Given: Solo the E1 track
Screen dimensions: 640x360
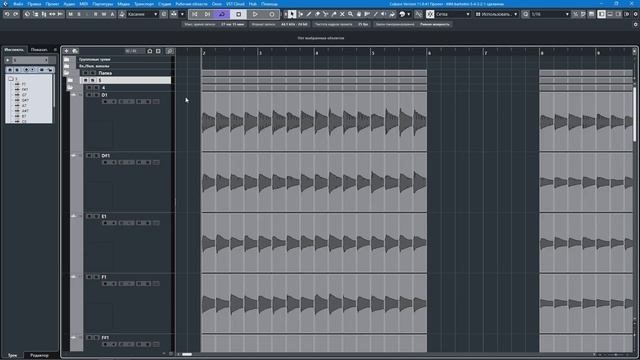Looking at the screenshot, I should [x=96, y=216].
